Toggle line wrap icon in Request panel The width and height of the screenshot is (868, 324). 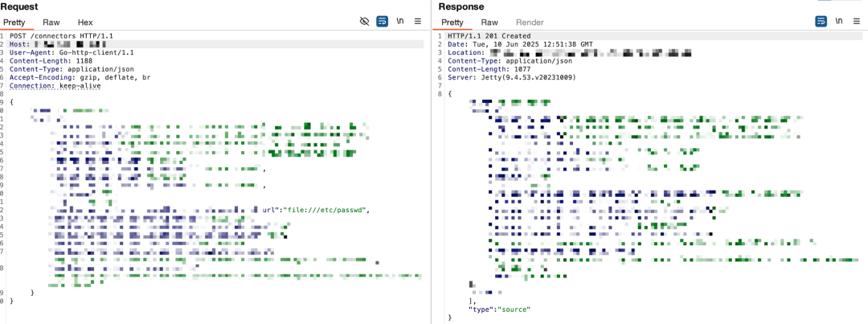pos(382,22)
